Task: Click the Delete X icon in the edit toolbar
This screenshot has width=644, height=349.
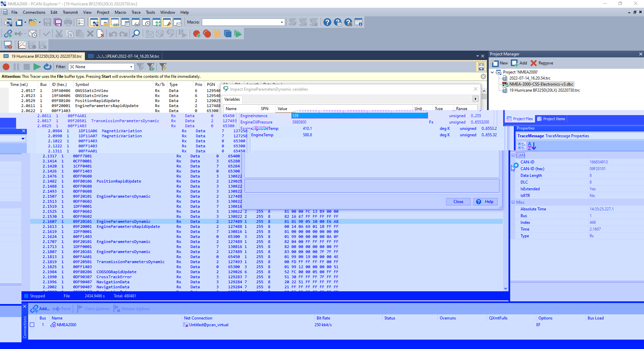Action: (90, 34)
